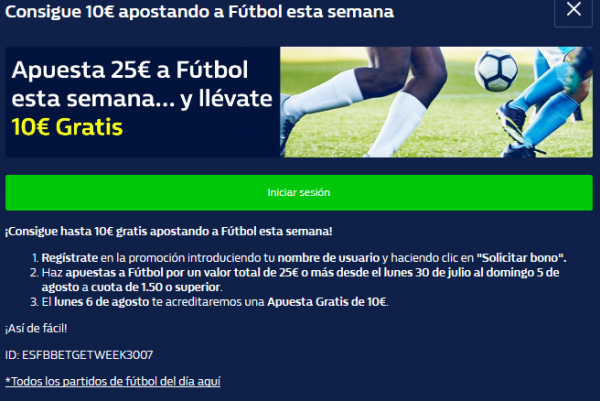Click the player's blue boot in the banner
The height and width of the screenshot is (401, 600).
pos(511,120)
